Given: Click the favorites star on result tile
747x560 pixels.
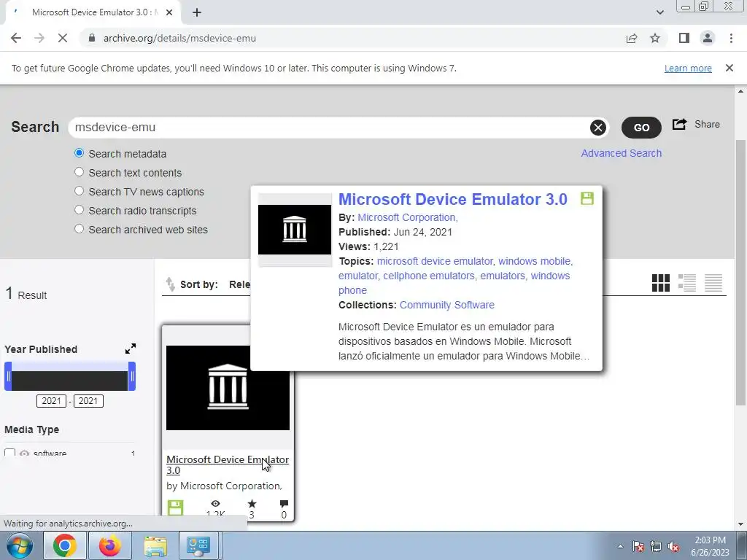Looking at the screenshot, I should [252, 503].
